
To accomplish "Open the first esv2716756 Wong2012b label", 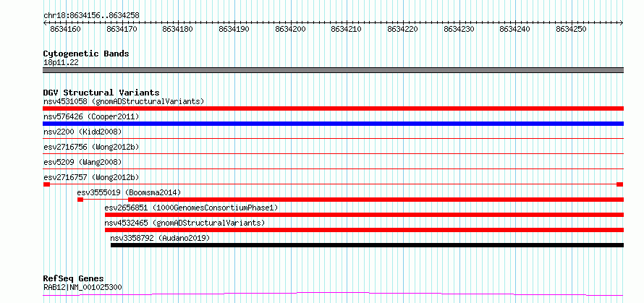I will tap(91, 147).
